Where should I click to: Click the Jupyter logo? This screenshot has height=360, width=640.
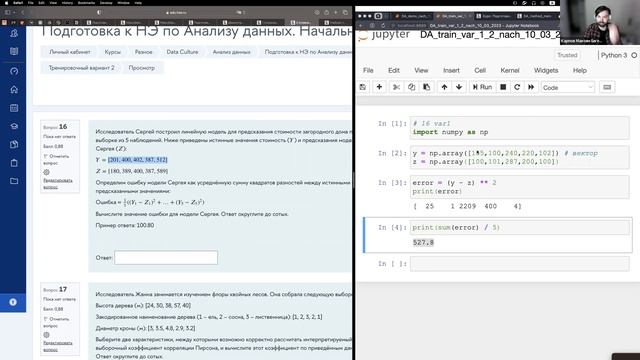tap(384, 35)
